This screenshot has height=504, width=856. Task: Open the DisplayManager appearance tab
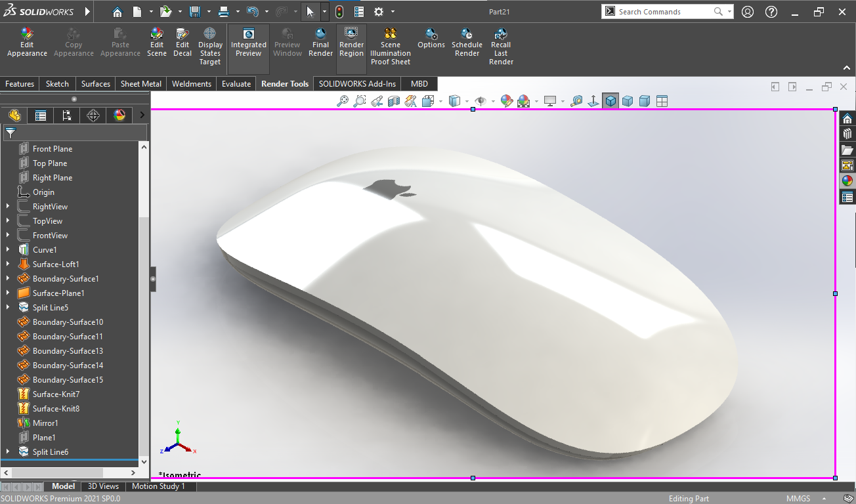(119, 115)
